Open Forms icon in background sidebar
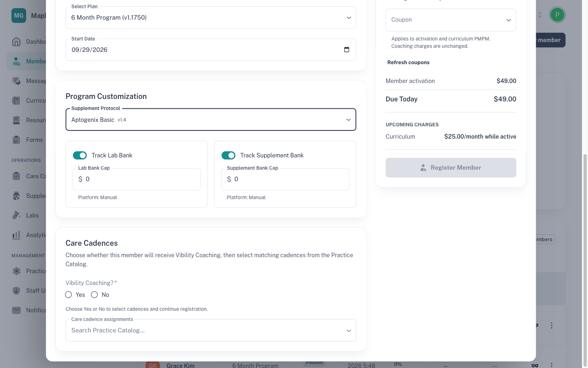588x368 pixels. tap(16, 140)
